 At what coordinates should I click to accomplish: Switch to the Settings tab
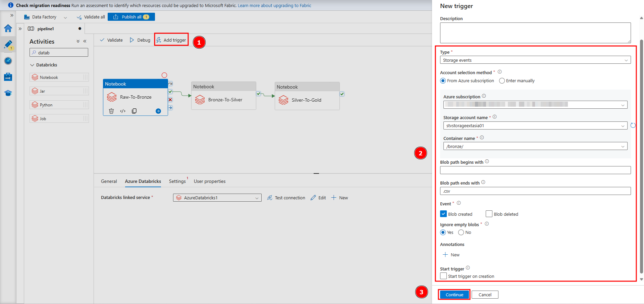point(177,181)
